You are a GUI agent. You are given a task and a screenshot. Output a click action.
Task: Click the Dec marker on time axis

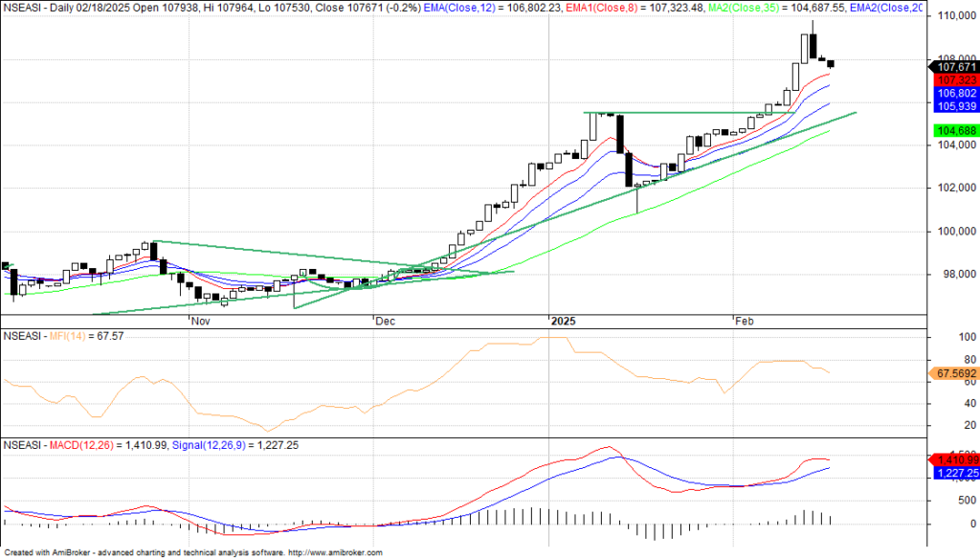coord(385,323)
